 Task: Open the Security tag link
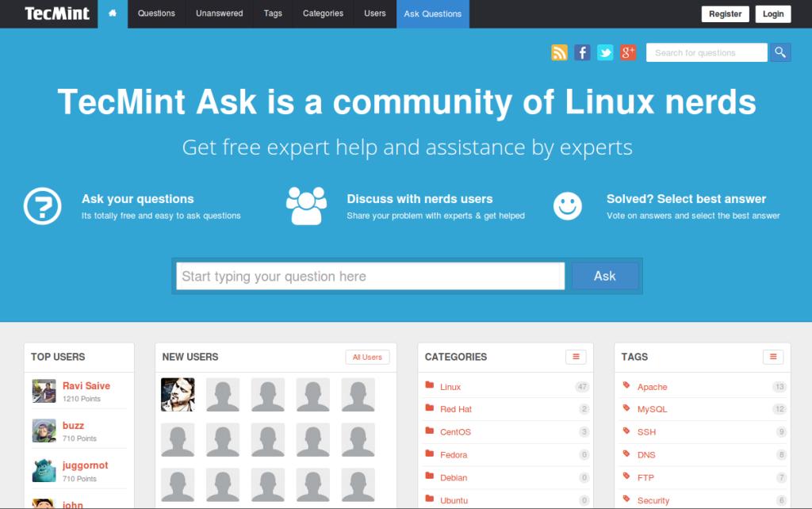pos(653,500)
